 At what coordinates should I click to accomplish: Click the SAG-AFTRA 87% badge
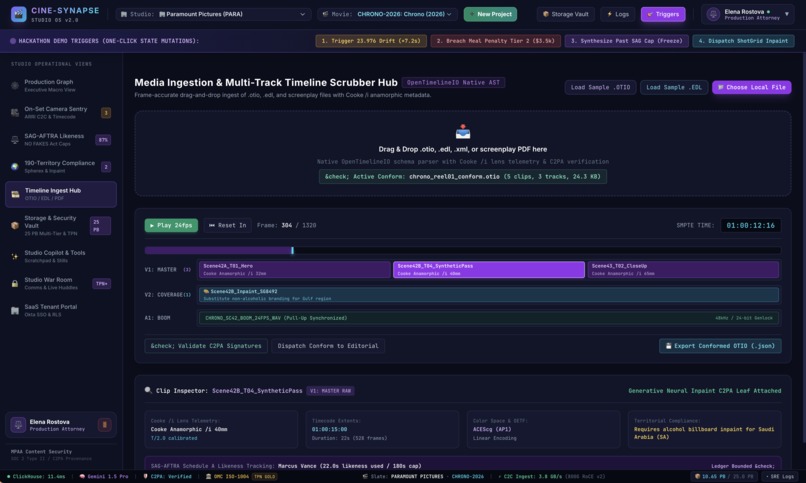(103, 140)
